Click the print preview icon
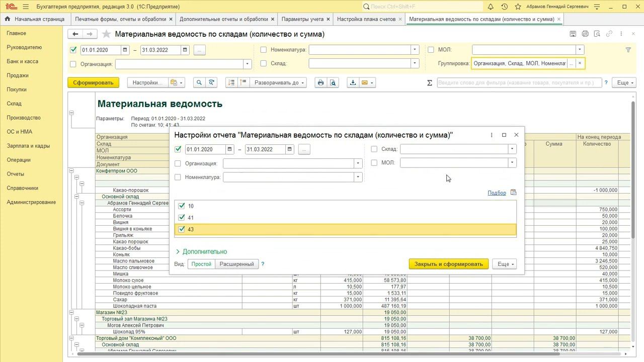Image resolution: width=644 pixels, height=362 pixels. (x=333, y=83)
